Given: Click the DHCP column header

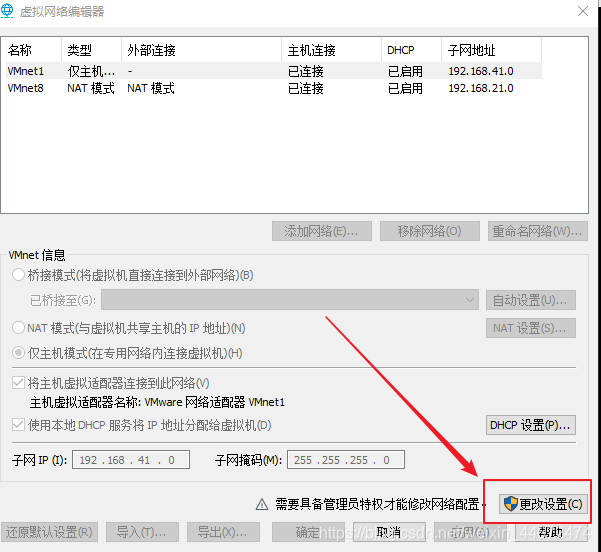Looking at the screenshot, I should click(x=411, y=50).
